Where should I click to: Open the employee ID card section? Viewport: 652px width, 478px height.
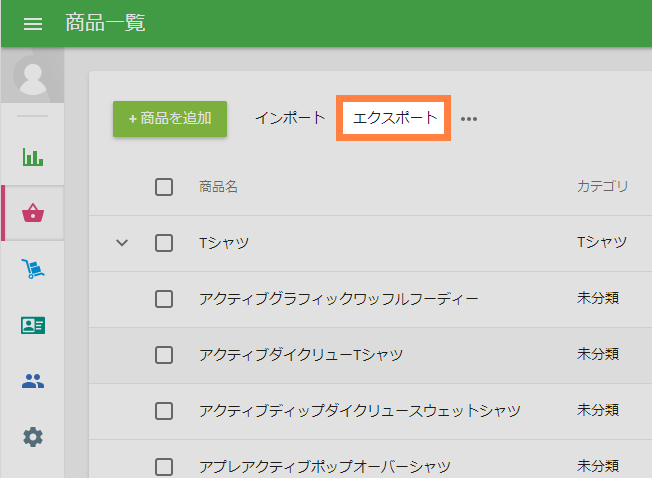click(x=33, y=325)
